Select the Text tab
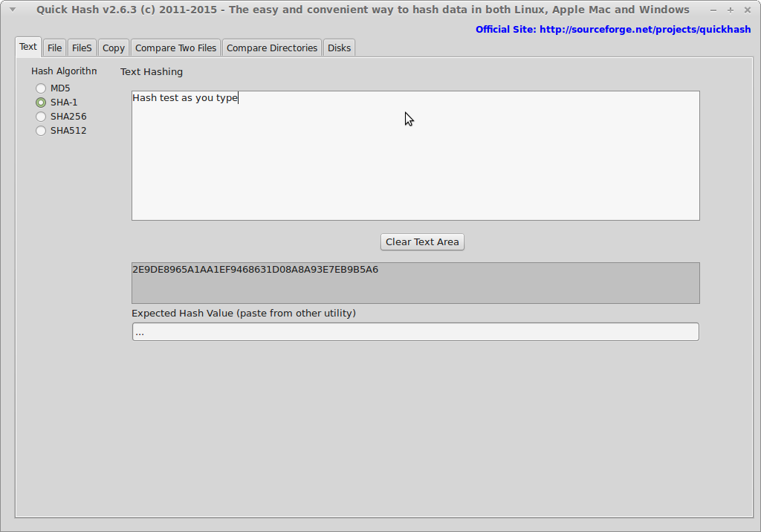The height and width of the screenshot is (532, 761). [x=28, y=46]
